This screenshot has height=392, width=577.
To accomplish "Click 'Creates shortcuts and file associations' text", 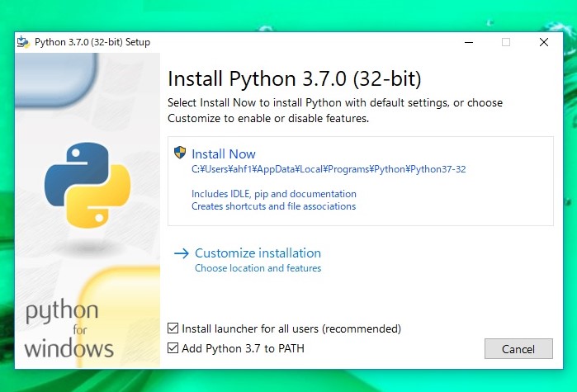I will click(x=274, y=206).
